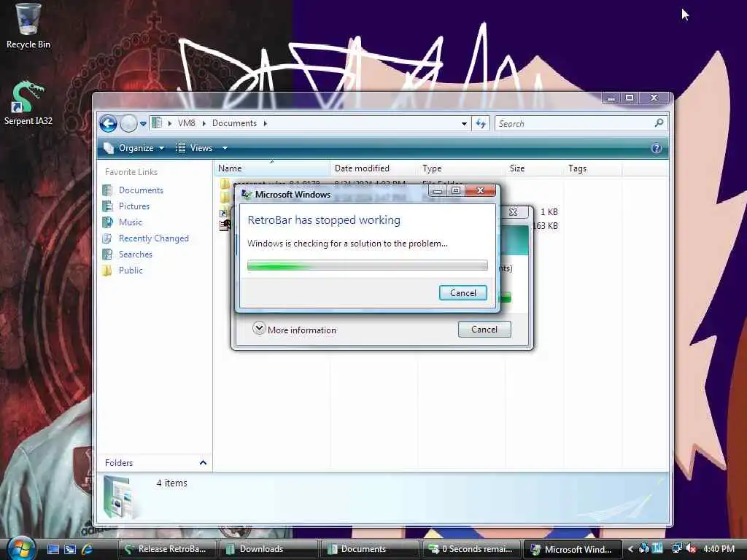Sort by Name column header

coord(271,168)
